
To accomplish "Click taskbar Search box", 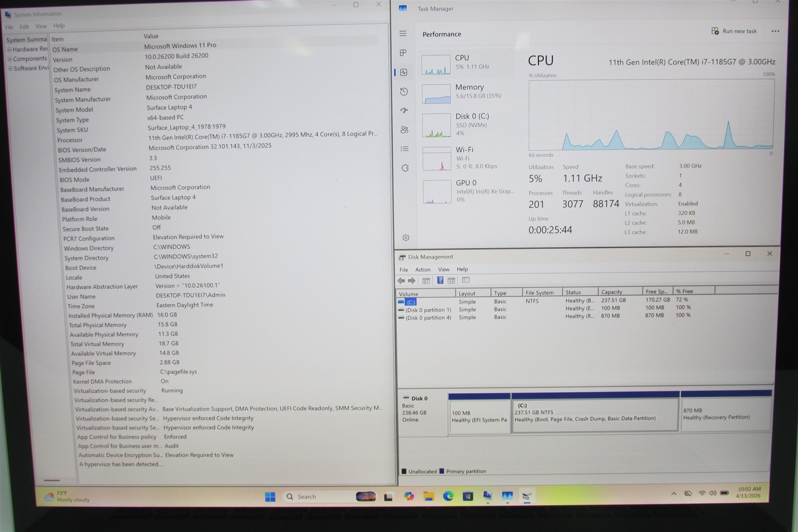I will click(329, 497).
